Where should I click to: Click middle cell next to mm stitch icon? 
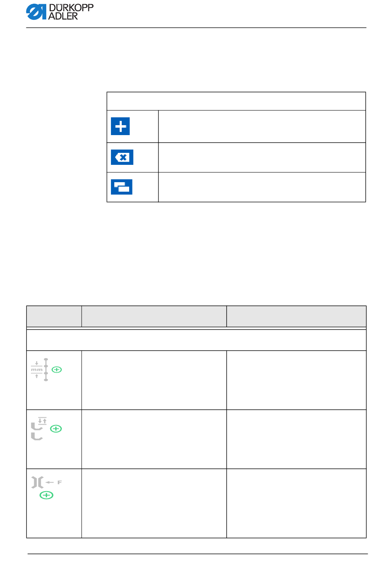(x=154, y=380)
